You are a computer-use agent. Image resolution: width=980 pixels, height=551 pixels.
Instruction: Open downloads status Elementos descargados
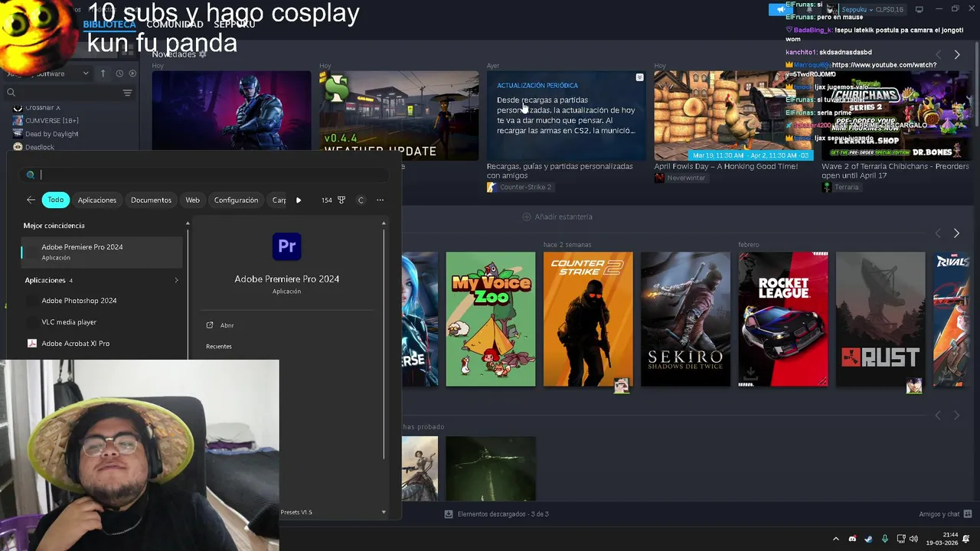click(497, 514)
